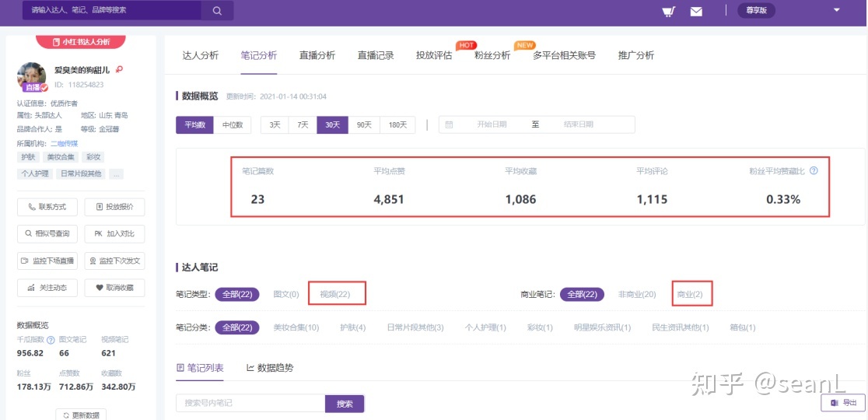Click the help icon next to 千瓜指数
Viewport: 868px width, 420px height.
[x=51, y=340]
